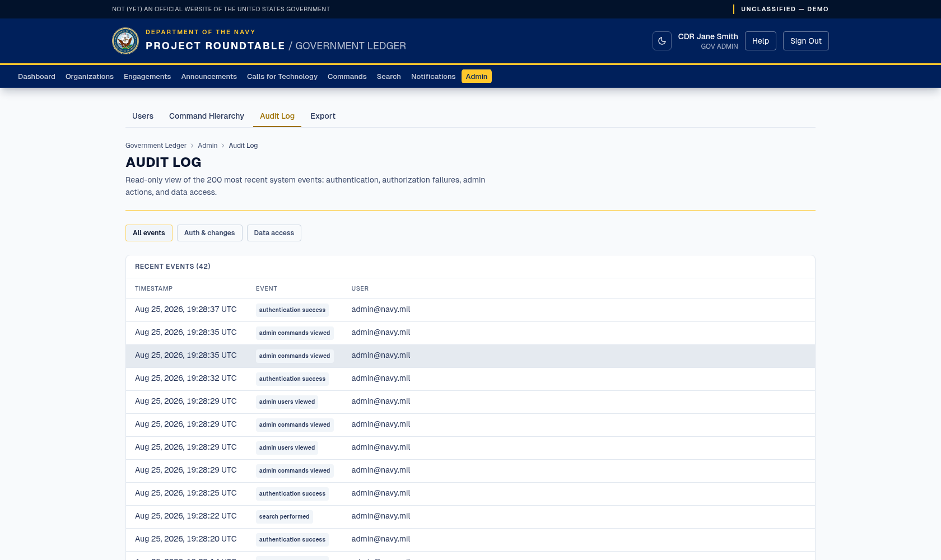The image size is (941, 560).
Task: Click authentication success badge in the 19:28:37 row
Action: 292,310
